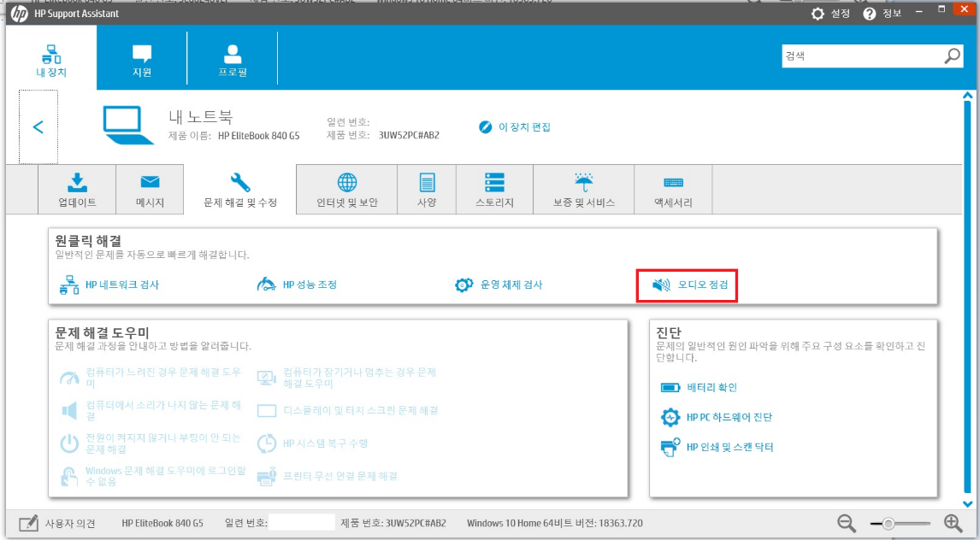Open the 내 장치 (My Devices) section

[x=50, y=59]
